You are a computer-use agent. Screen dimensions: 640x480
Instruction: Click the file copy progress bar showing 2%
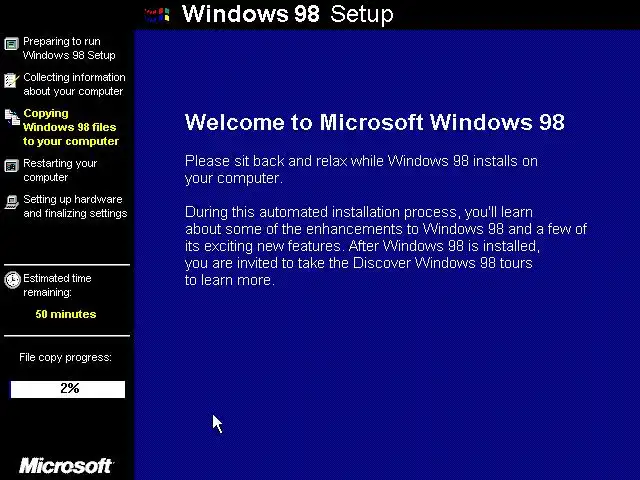68,389
